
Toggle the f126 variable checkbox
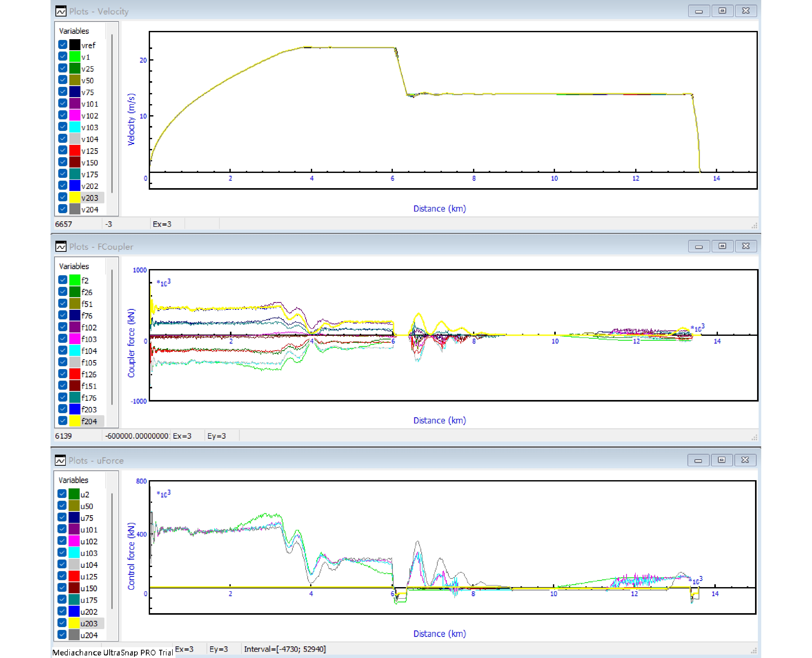pos(63,374)
